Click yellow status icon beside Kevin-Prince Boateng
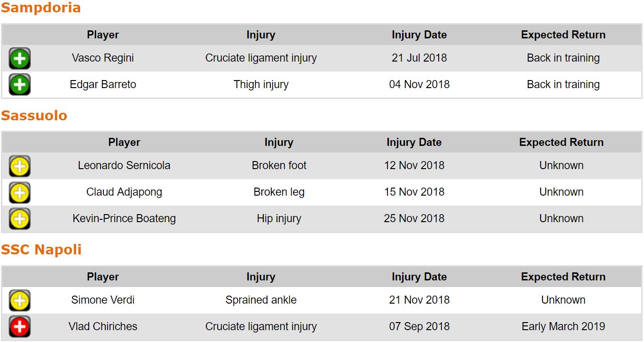 click(x=19, y=219)
